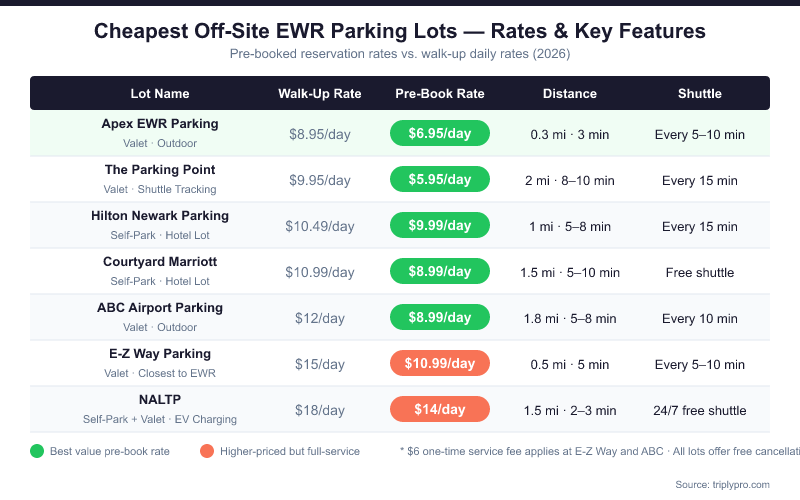This screenshot has width=800, height=500.
Task: Click the Lot Name column header
Action: click(160, 94)
